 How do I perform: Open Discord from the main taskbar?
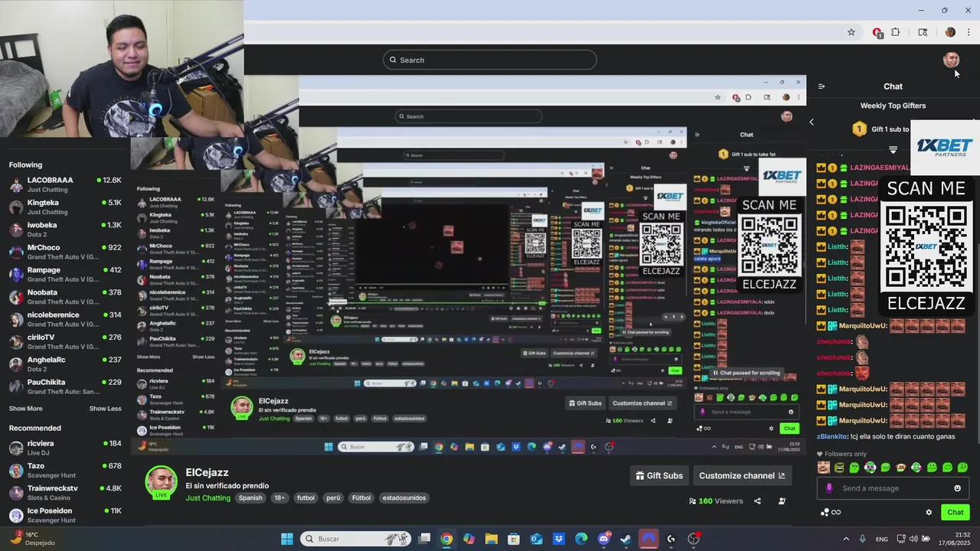pyautogui.click(x=604, y=539)
